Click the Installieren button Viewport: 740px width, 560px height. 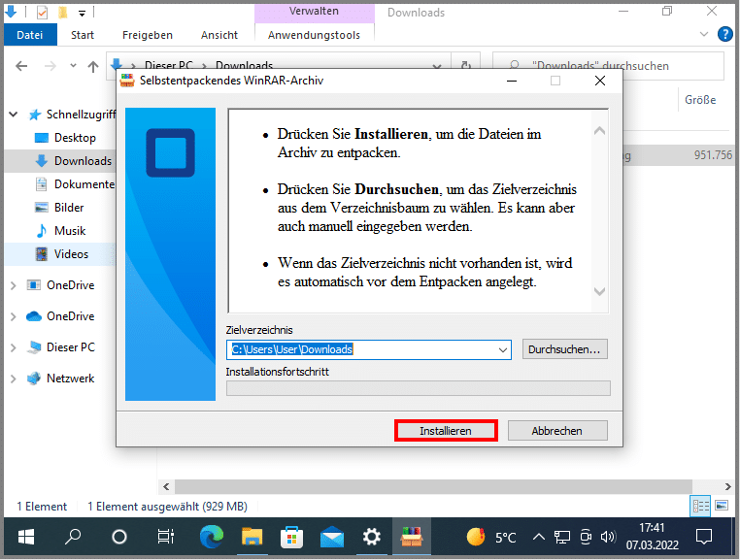pyautogui.click(x=446, y=431)
